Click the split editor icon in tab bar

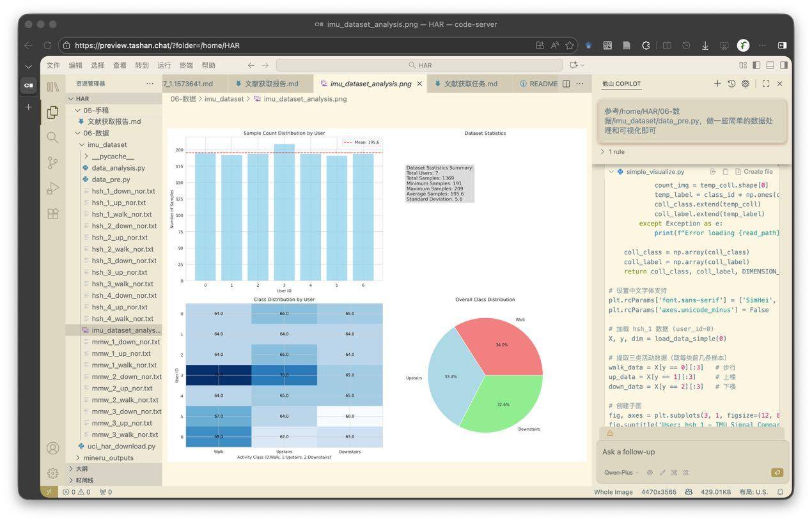pyautogui.click(x=566, y=84)
